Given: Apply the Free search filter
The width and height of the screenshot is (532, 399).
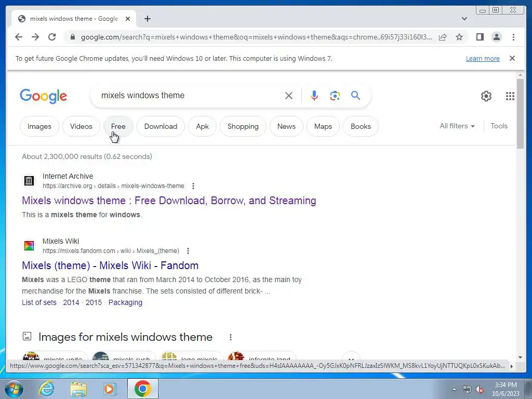Looking at the screenshot, I should point(118,126).
